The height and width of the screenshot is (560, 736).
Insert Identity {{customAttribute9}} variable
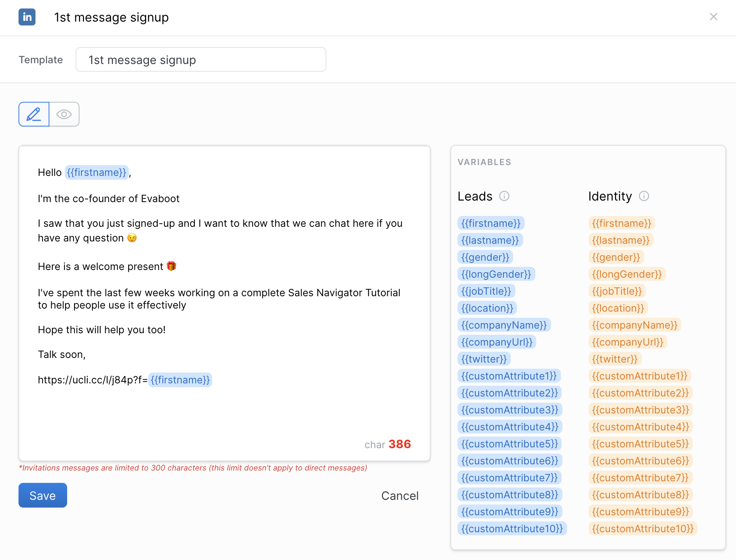[641, 512]
